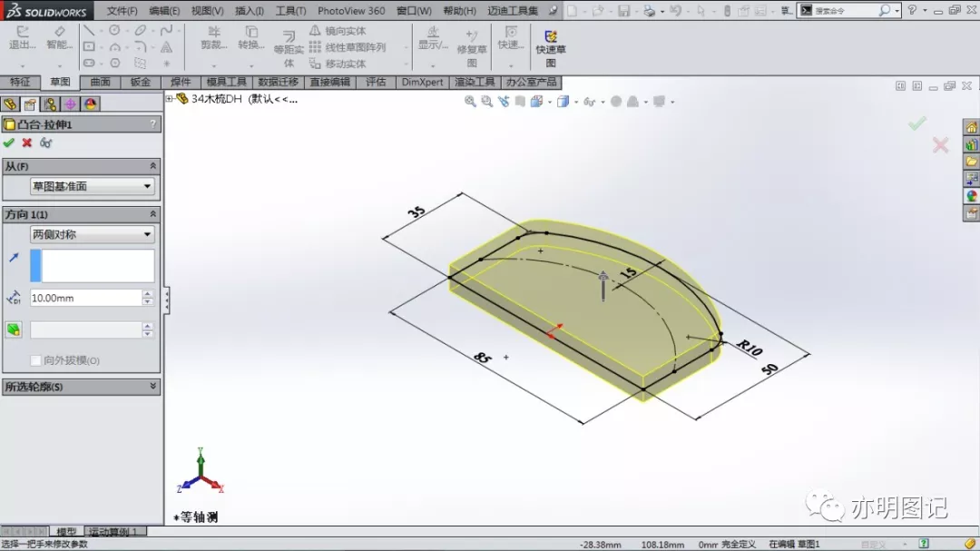This screenshot has height=551, width=980.
Task: Toggle the draft on/off button
Action: [14, 330]
